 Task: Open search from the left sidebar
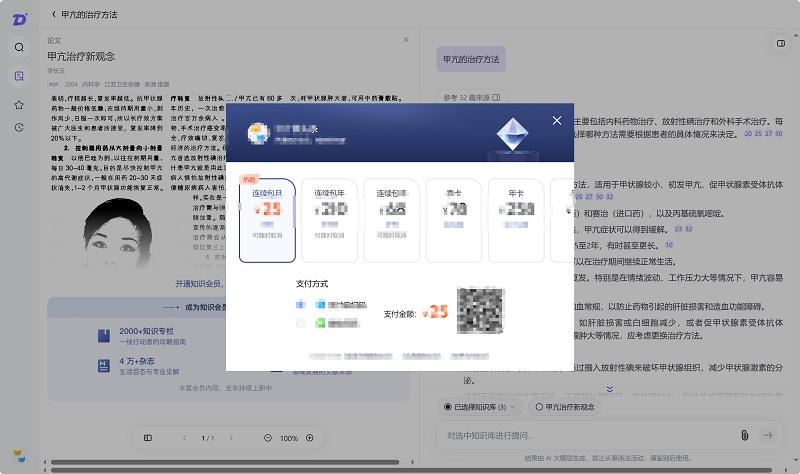19,47
